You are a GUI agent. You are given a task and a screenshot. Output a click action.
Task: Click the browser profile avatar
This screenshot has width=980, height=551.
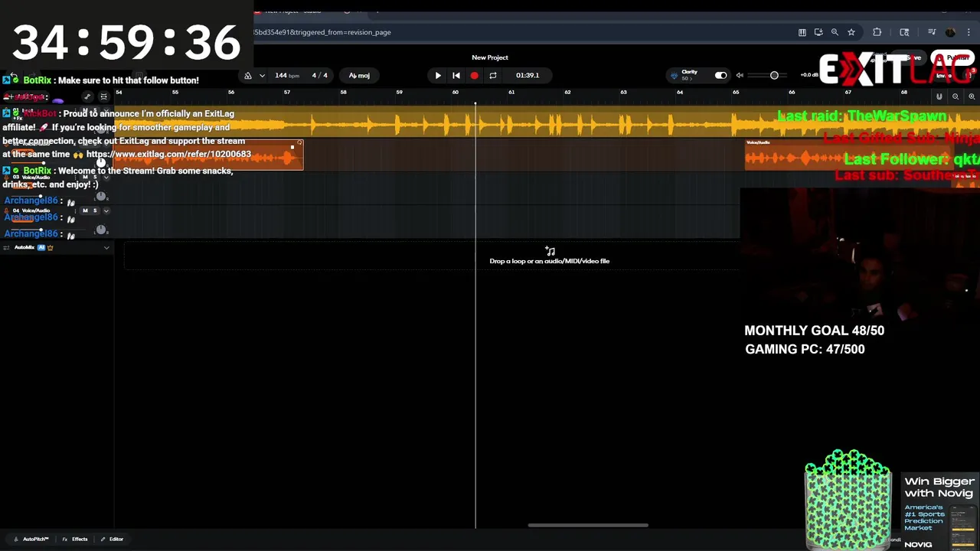[x=951, y=32]
